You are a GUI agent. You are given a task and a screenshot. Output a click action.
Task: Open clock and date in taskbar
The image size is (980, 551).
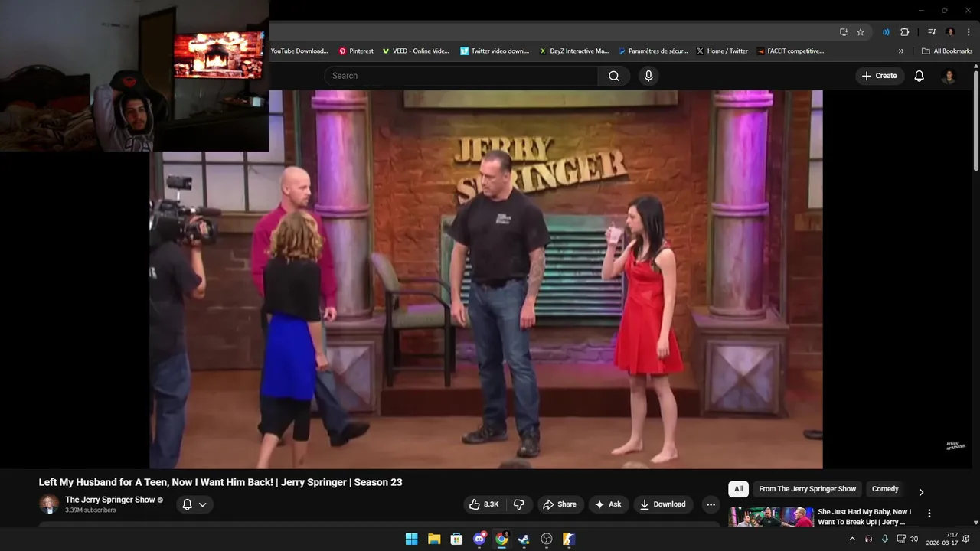click(x=942, y=539)
